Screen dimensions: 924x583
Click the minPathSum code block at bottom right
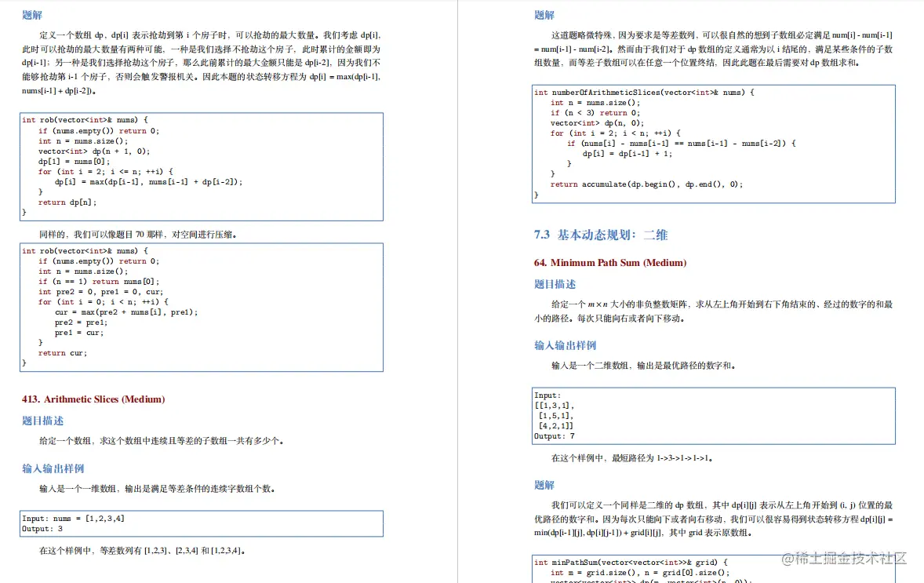pos(714,571)
